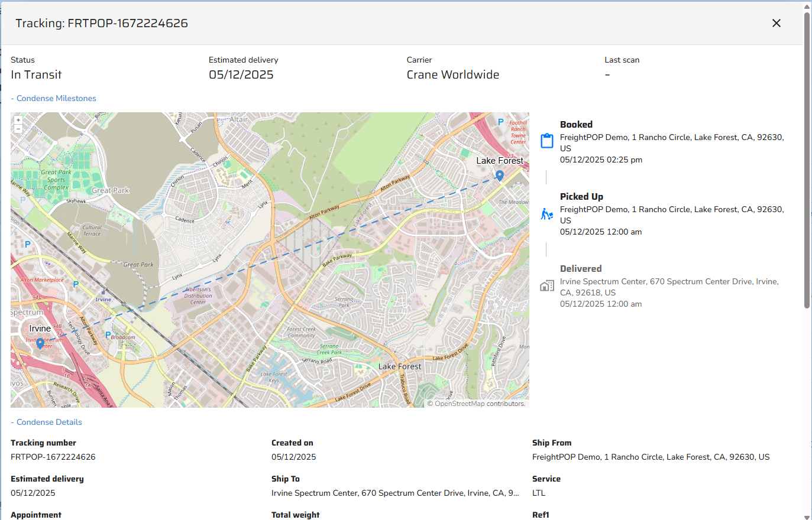Screen dimensions: 812x520
Task: Collapse milestones via Condense Milestones
Action: (x=56, y=99)
